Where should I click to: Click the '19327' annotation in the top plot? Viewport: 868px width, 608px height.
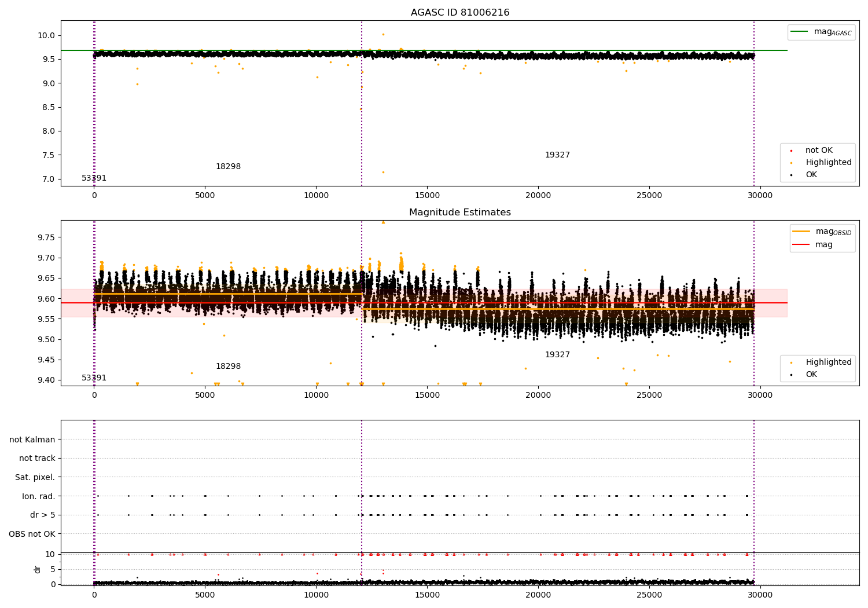point(557,155)
